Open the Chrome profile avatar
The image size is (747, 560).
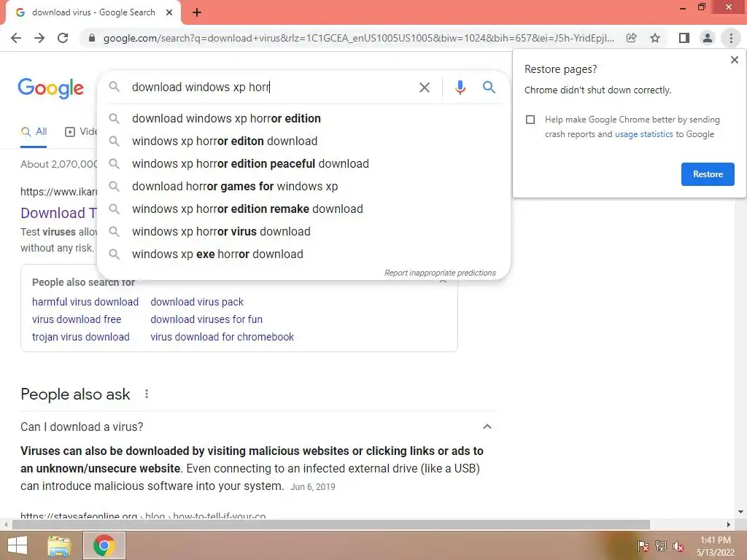708,38
